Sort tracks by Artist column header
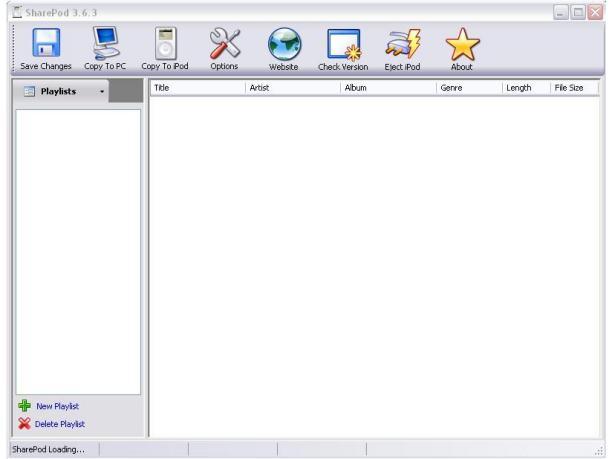612x459 pixels. pos(293,88)
